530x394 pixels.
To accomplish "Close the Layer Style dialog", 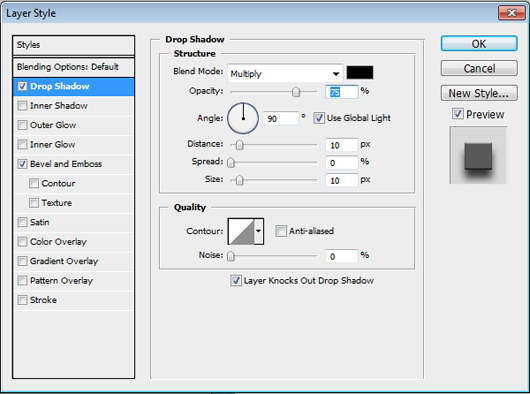I will coord(511,13).
